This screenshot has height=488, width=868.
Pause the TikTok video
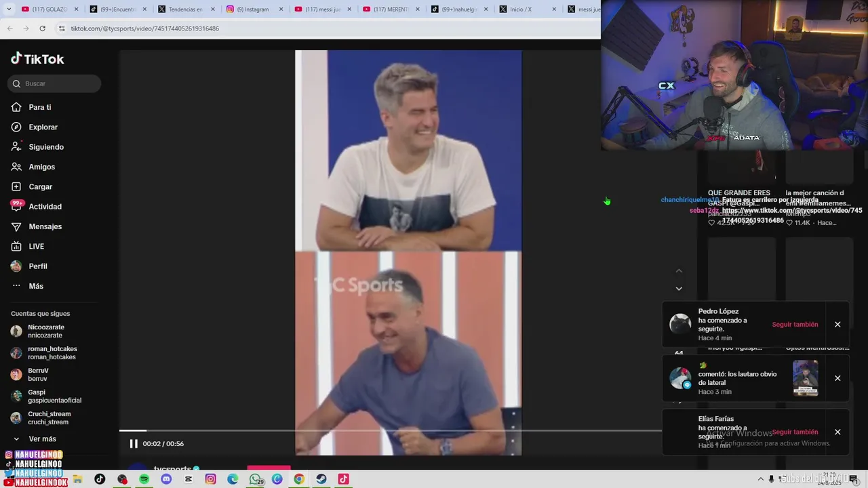click(x=134, y=444)
